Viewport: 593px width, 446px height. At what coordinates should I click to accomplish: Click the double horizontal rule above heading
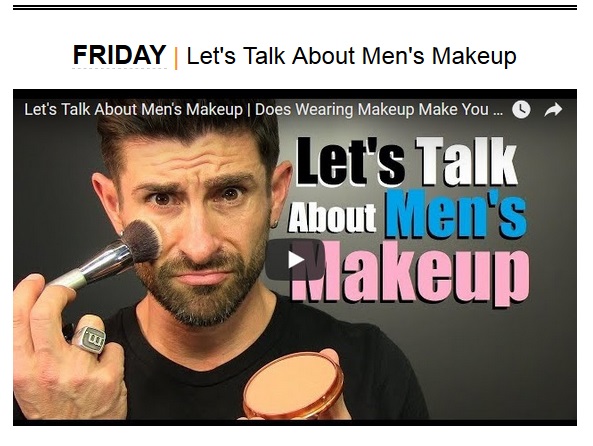click(x=295, y=8)
